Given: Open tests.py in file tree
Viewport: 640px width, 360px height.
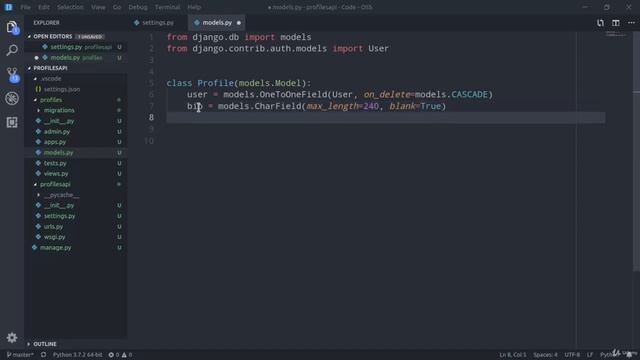Looking at the screenshot, I should [x=55, y=163].
